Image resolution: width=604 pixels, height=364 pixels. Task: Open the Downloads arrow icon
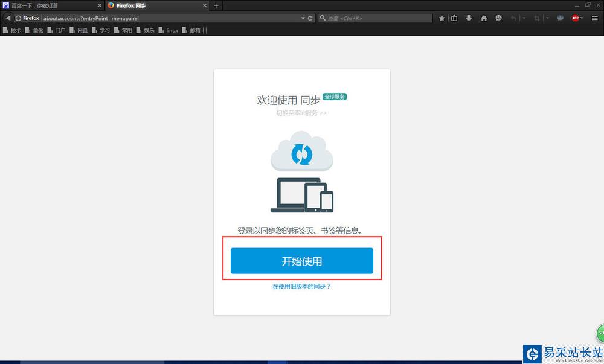(x=469, y=18)
